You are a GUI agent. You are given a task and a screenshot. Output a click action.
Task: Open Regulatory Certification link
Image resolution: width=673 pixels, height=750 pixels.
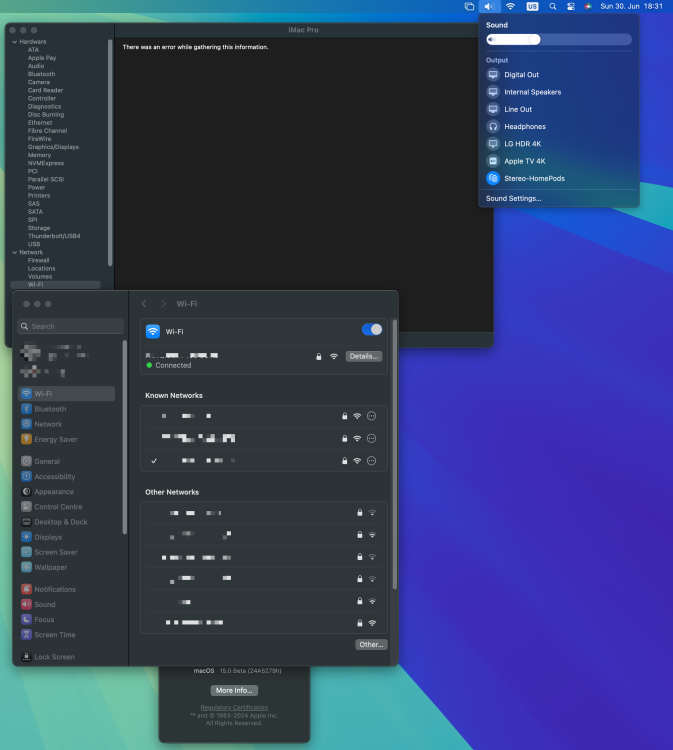pyautogui.click(x=234, y=707)
